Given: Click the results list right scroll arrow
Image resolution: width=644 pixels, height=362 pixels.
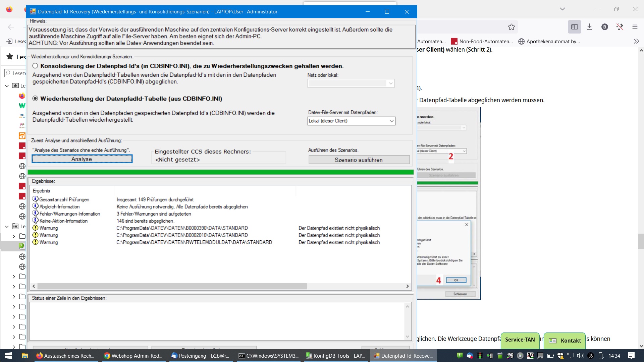Looking at the screenshot, I should (408, 286).
